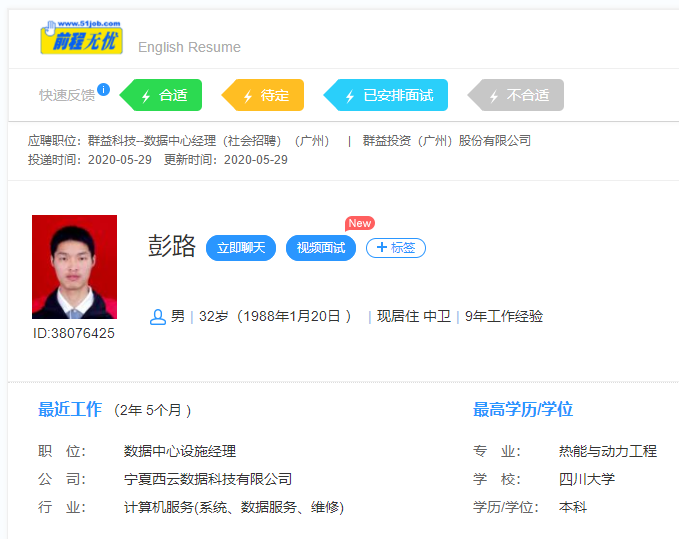
Task: Click the 数据中心设施经理 job title
Action: [180, 451]
